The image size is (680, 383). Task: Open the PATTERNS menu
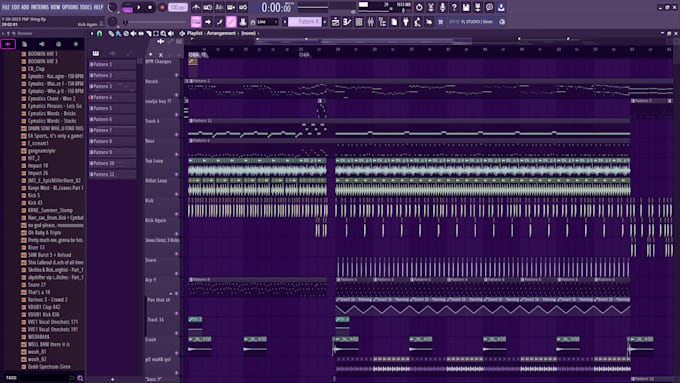pos(39,7)
